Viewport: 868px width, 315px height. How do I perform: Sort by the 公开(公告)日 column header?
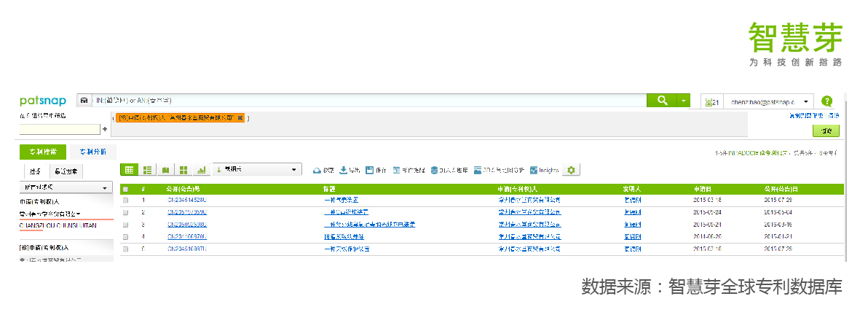[x=781, y=189]
